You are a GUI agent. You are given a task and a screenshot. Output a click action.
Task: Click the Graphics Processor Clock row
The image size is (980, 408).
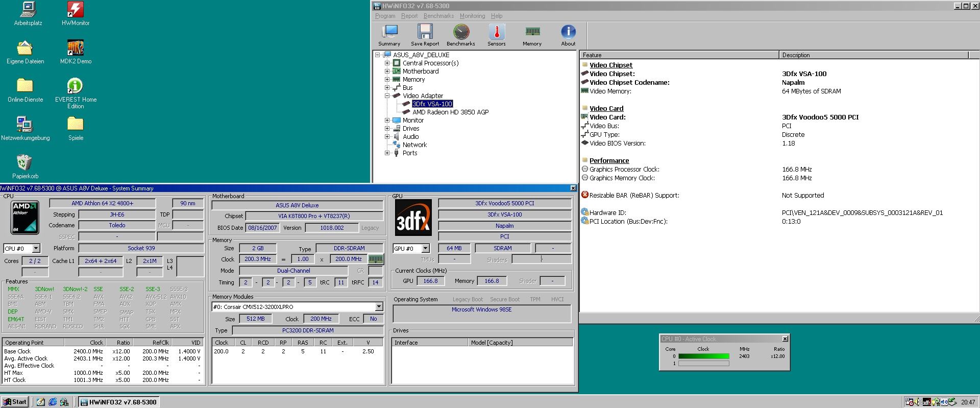(779, 170)
